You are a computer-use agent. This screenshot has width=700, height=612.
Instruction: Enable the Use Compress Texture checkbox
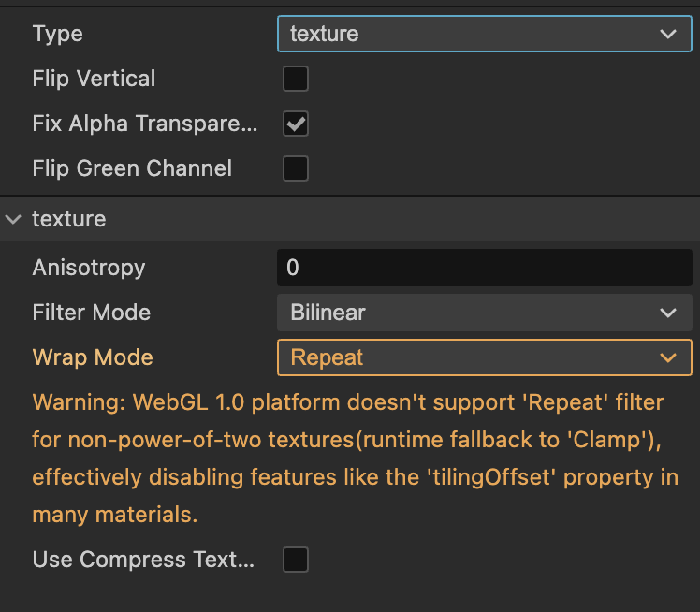pos(296,560)
